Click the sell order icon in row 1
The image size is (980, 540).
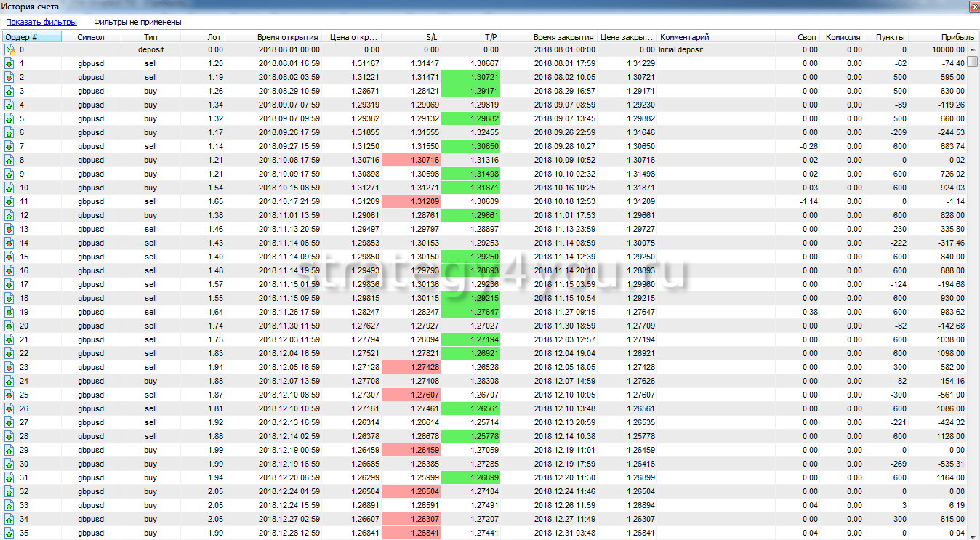click(x=9, y=64)
